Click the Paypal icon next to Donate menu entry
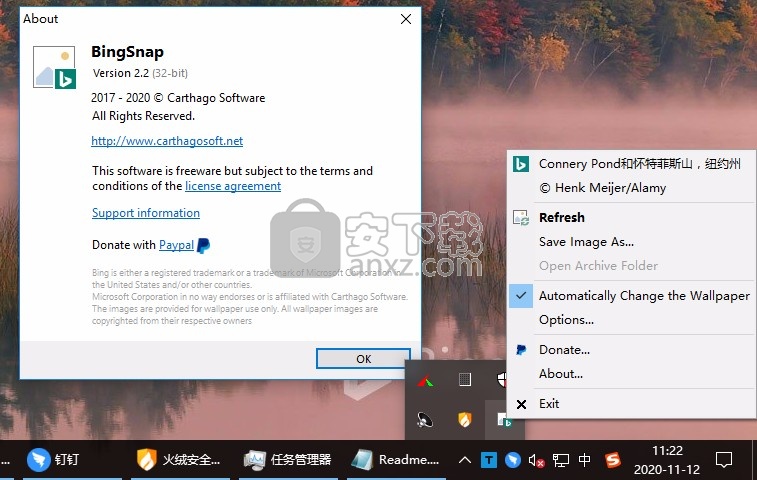The width and height of the screenshot is (757, 480). (520, 350)
